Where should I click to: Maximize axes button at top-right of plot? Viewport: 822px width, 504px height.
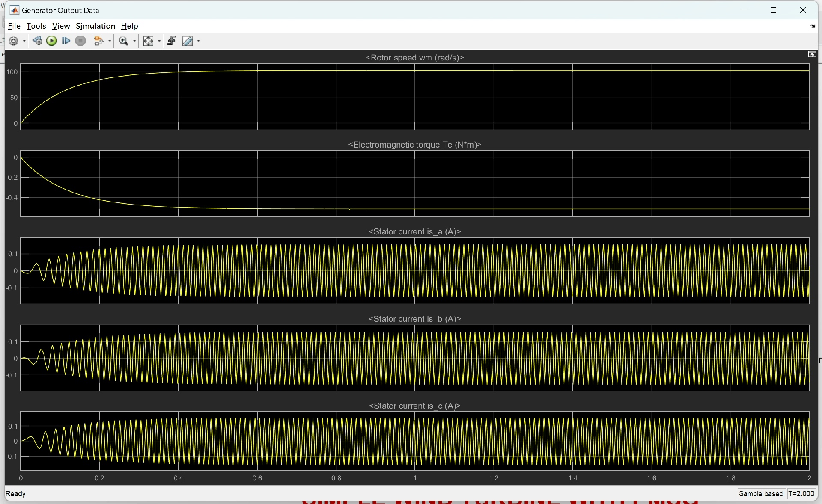[811, 54]
